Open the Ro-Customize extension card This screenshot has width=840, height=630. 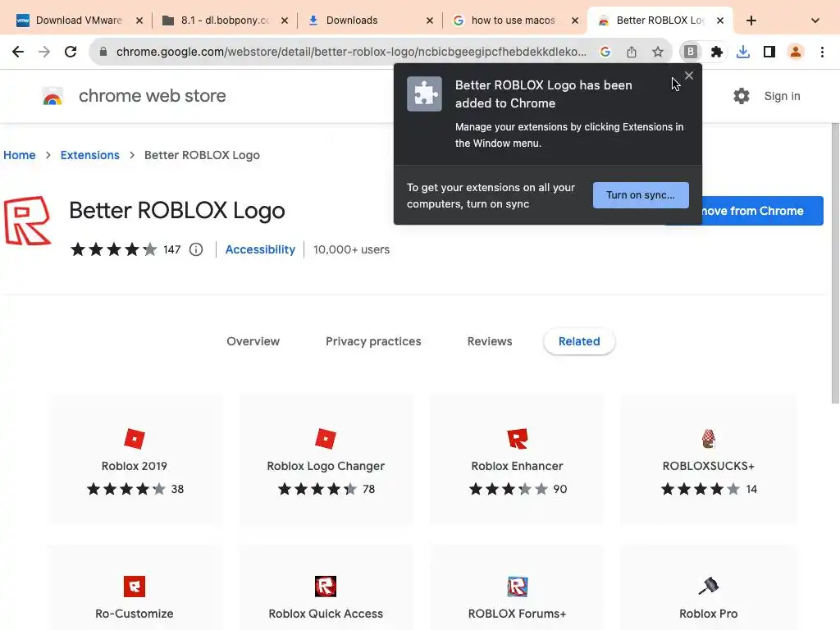pos(135,587)
